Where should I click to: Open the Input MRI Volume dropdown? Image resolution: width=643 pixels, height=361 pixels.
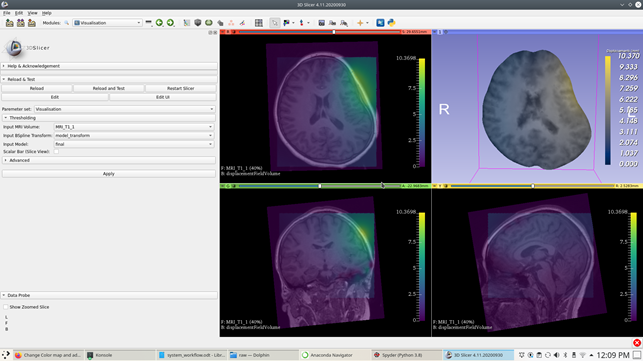click(134, 127)
